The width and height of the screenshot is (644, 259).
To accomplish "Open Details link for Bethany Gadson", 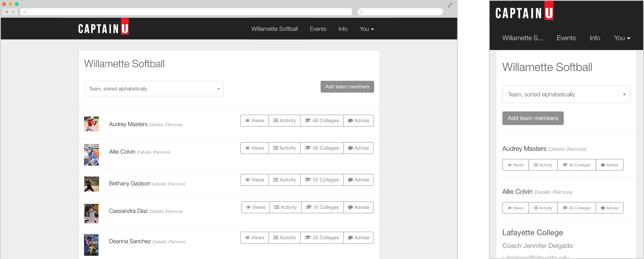I will [x=159, y=184].
